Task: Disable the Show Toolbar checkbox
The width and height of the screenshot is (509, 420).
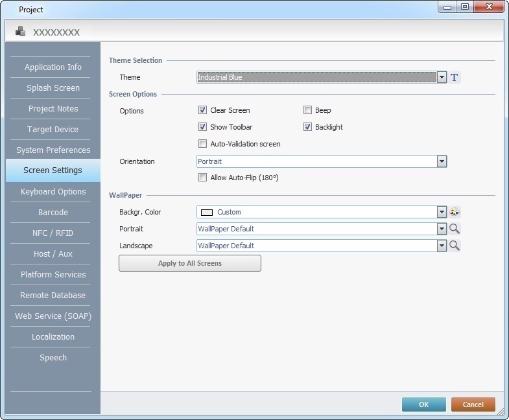Action: tap(203, 127)
